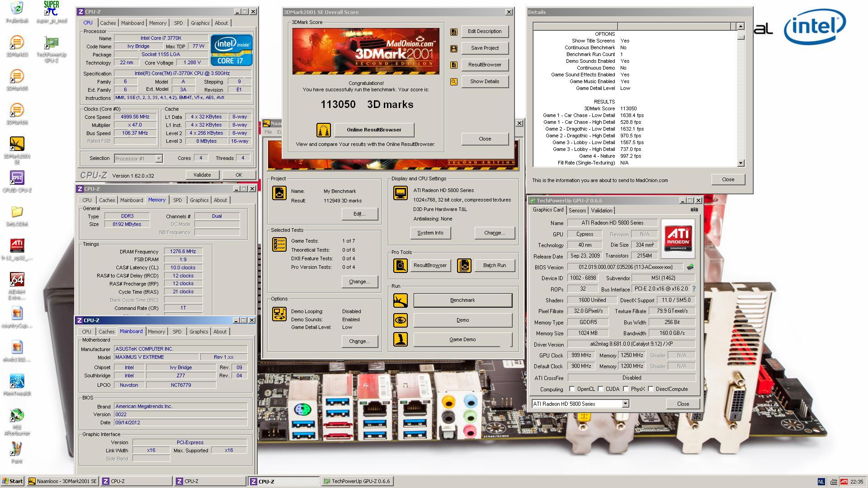Toggle the PhysX checkbox in GPU-Z
This screenshot has height=488, width=868.
click(626, 389)
